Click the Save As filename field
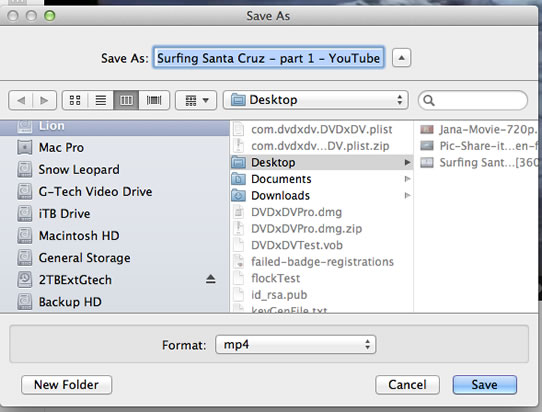Screen dimensions: 542x412 [269, 58]
